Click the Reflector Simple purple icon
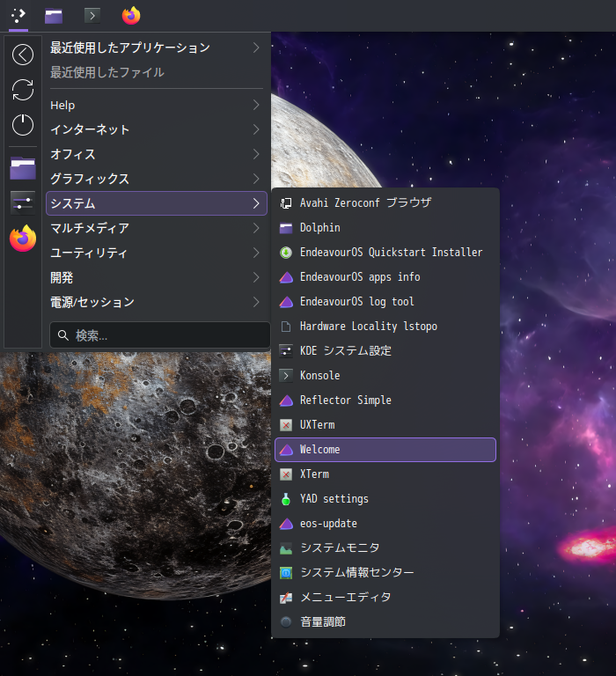The image size is (616, 676). [286, 400]
